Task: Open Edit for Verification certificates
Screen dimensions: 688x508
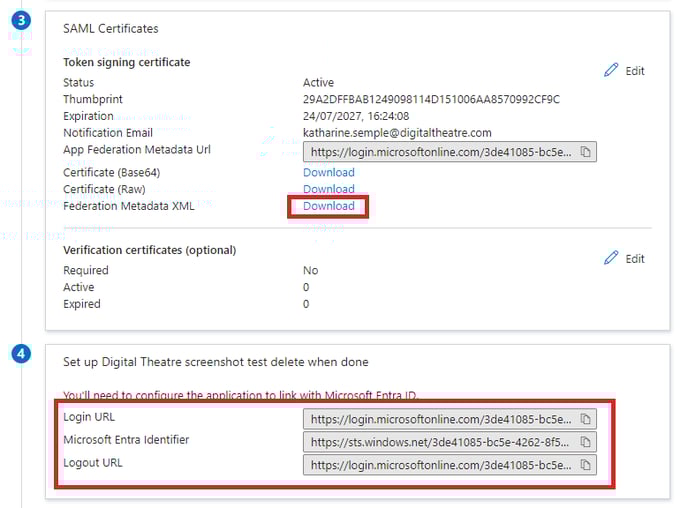Action: [x=635, y=259]
